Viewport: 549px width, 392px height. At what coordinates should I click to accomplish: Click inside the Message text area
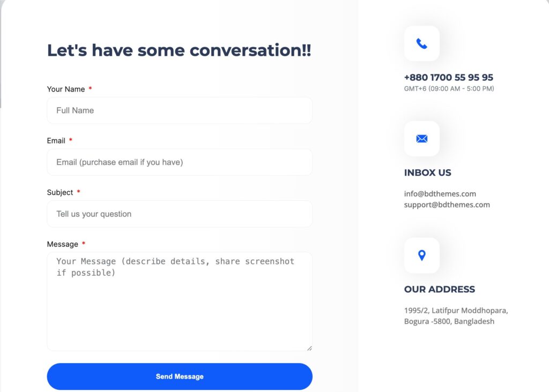click(180, 301)
